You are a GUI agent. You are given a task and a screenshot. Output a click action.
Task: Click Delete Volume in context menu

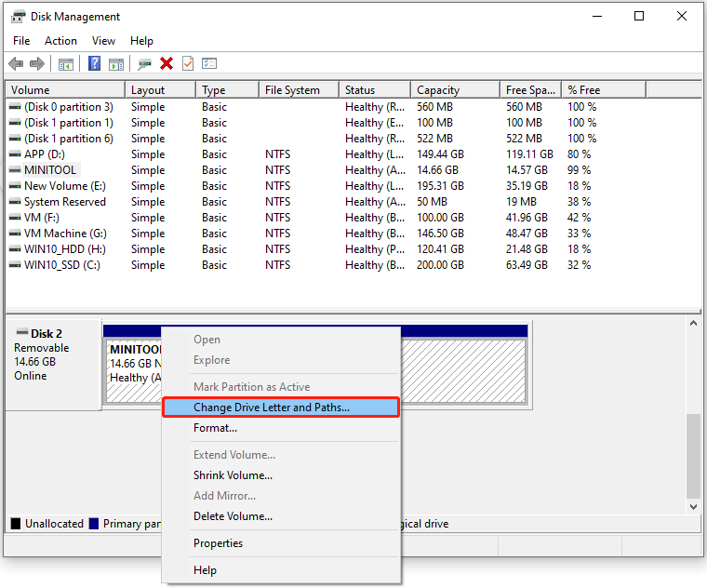pos(233,516)
